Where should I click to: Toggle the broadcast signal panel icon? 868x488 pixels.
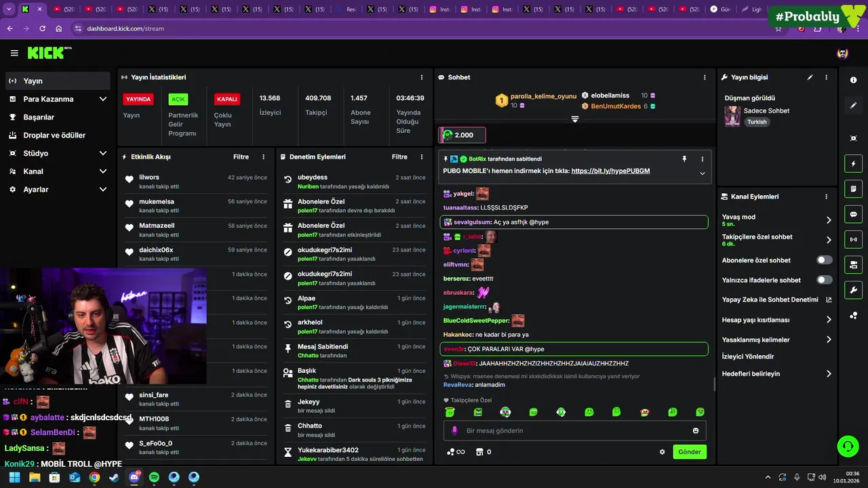click(x=853, y=239)
